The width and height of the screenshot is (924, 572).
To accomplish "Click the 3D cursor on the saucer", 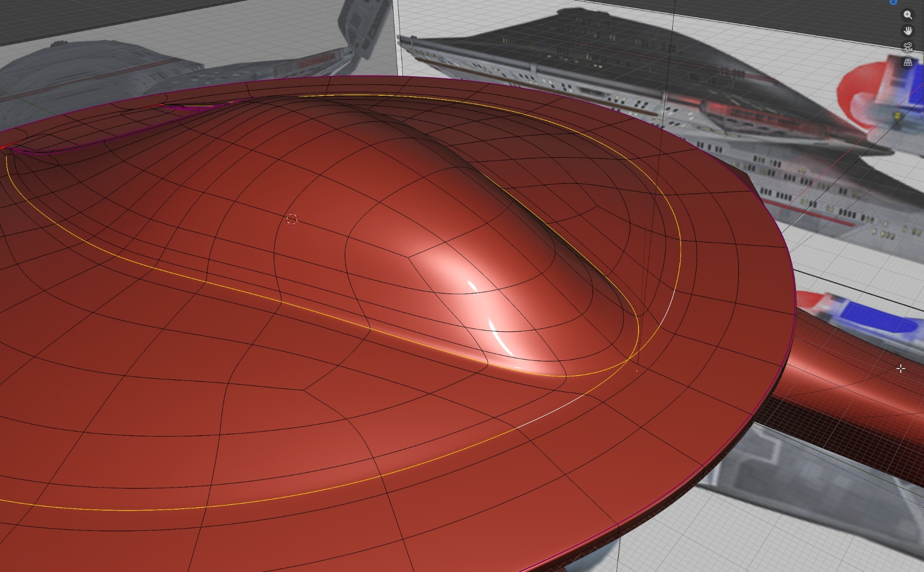I will (292, 219).
